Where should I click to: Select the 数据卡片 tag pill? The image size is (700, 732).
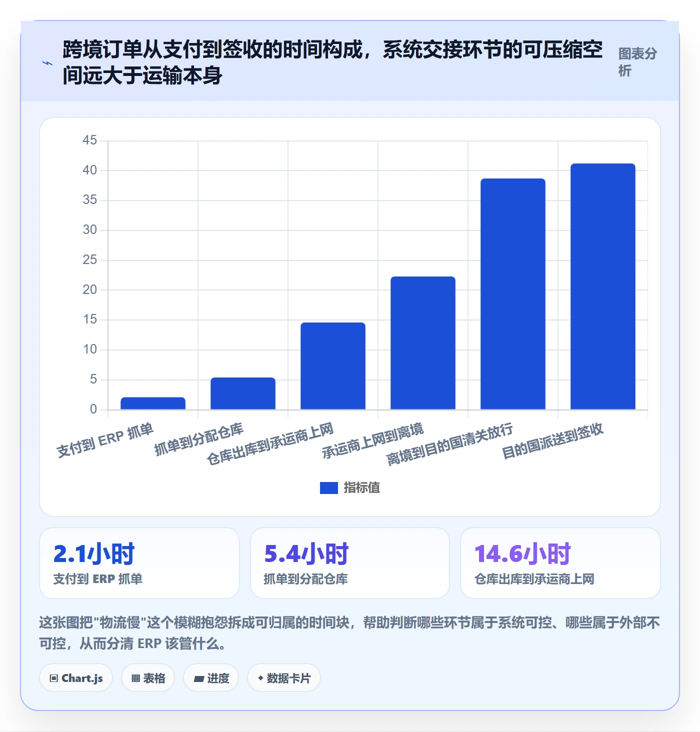tap(284, 678)
